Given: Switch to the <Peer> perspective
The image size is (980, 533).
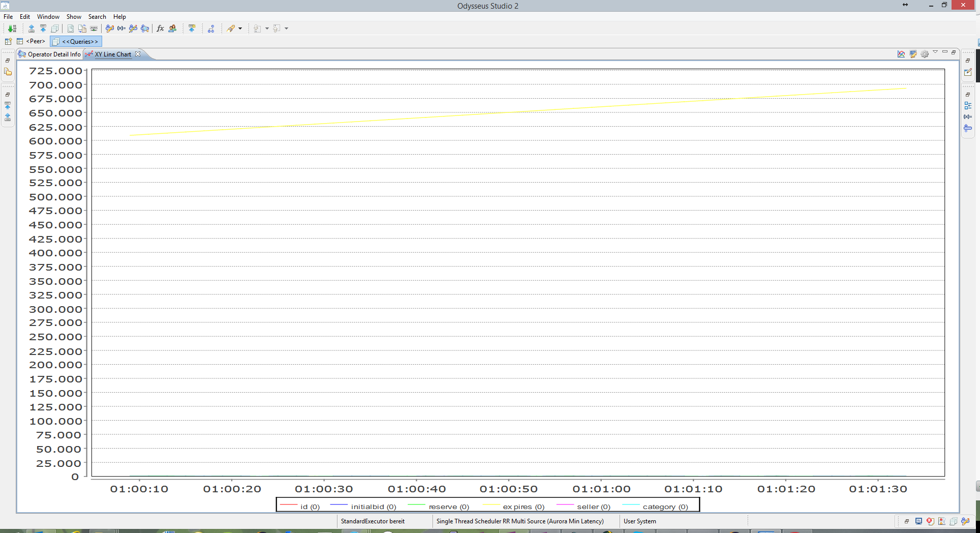Looking at the screenshot, I should pos(35,41).
